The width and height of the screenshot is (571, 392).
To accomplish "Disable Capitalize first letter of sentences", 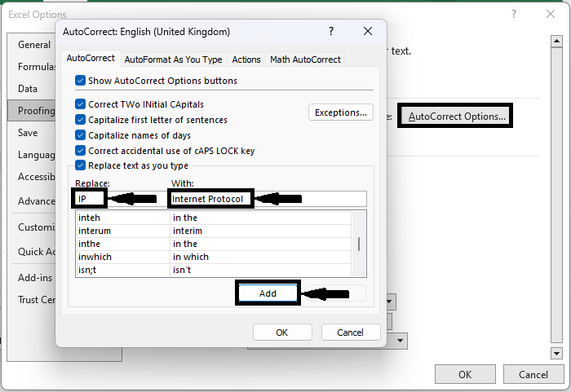I will [x=81, y=120].
